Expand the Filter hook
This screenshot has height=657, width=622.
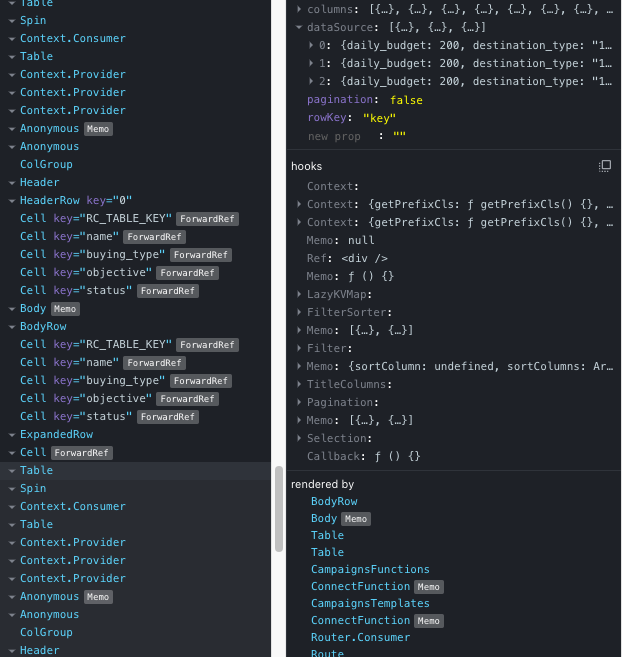click(x=299, y=348)
